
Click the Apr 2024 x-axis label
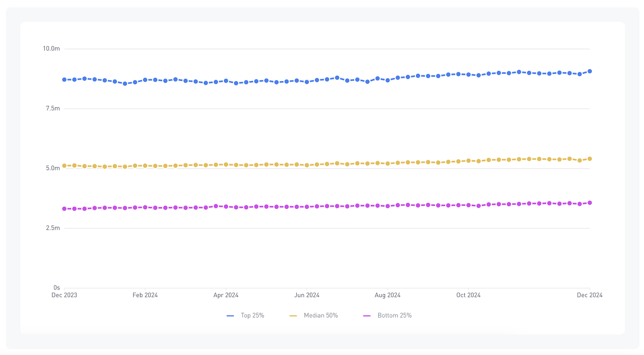tap(226, 295)
